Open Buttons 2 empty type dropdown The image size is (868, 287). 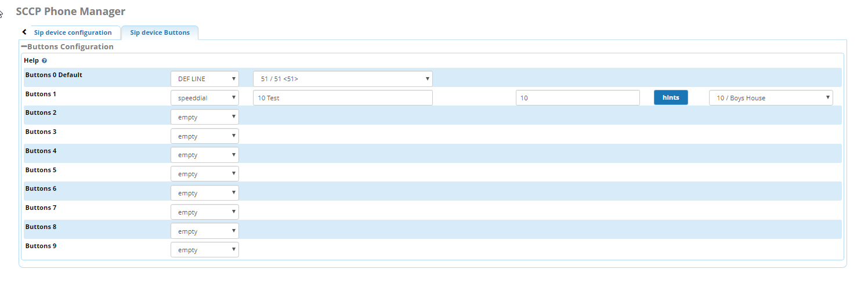[205, 117]
